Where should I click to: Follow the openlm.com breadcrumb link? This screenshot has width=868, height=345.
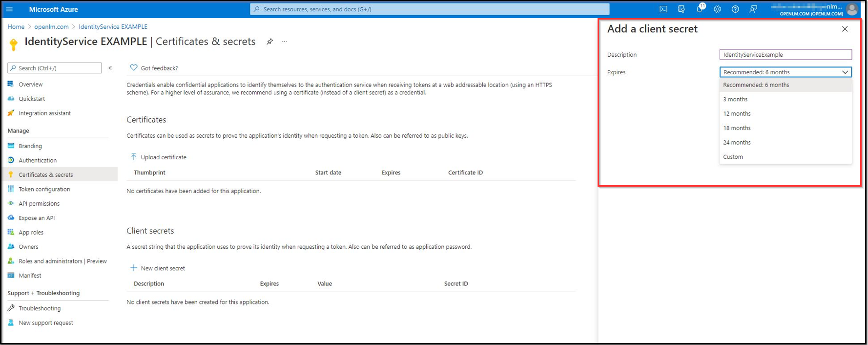[51, 27]
